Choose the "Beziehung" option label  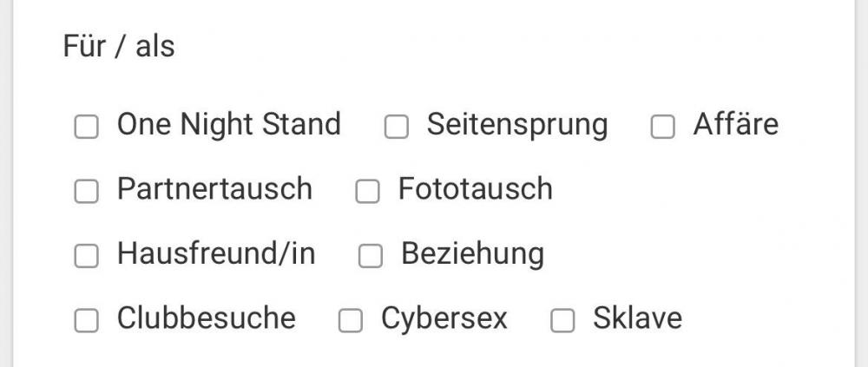[472, 254]
